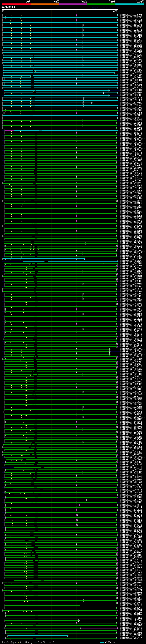Click label UniRef100_B4FKM1
The width and height of the screenshot is (146, 644).
(131, 77)
